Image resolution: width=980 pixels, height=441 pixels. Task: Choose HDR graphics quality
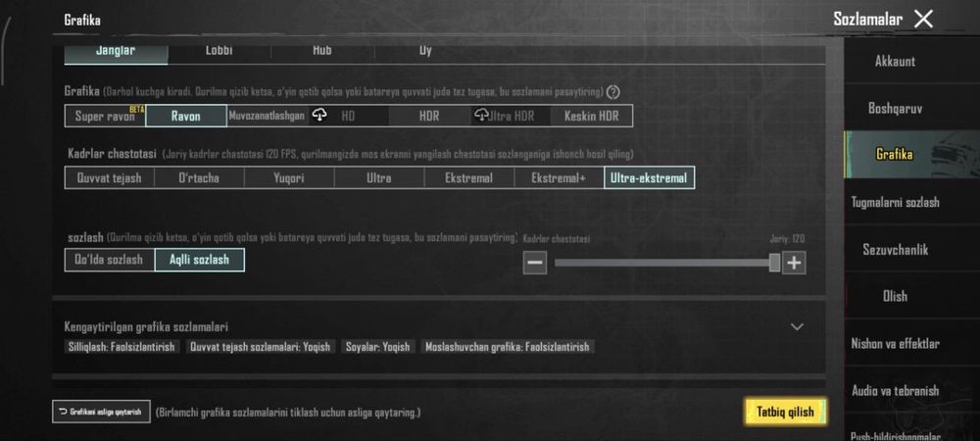pos(429,117)
